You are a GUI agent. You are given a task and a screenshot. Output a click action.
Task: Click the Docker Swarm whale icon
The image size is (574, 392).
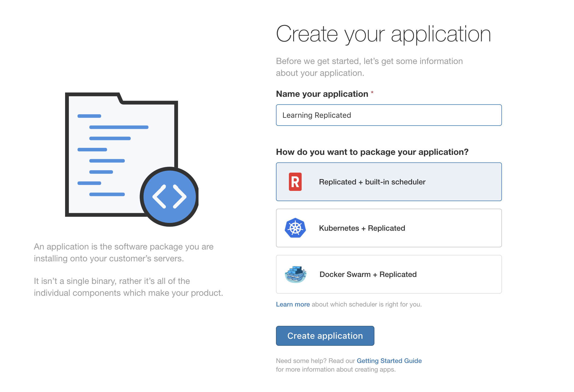[x=295, y=274]
